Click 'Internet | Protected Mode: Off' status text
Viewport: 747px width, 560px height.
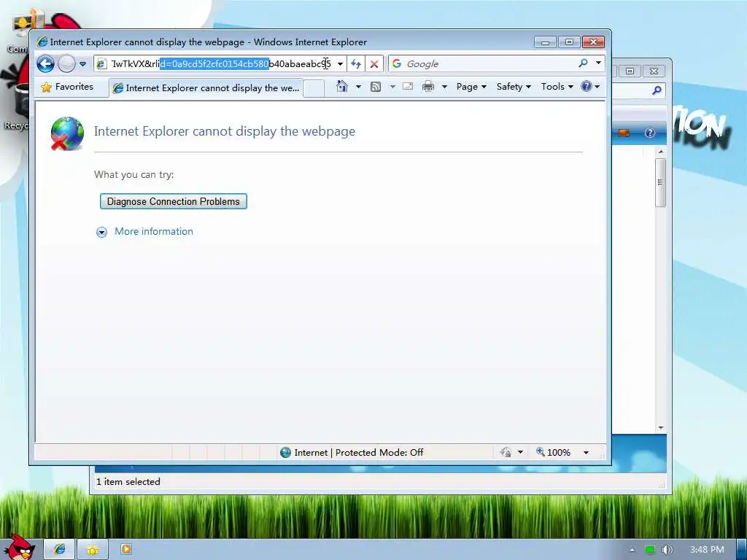click(359, 452)
